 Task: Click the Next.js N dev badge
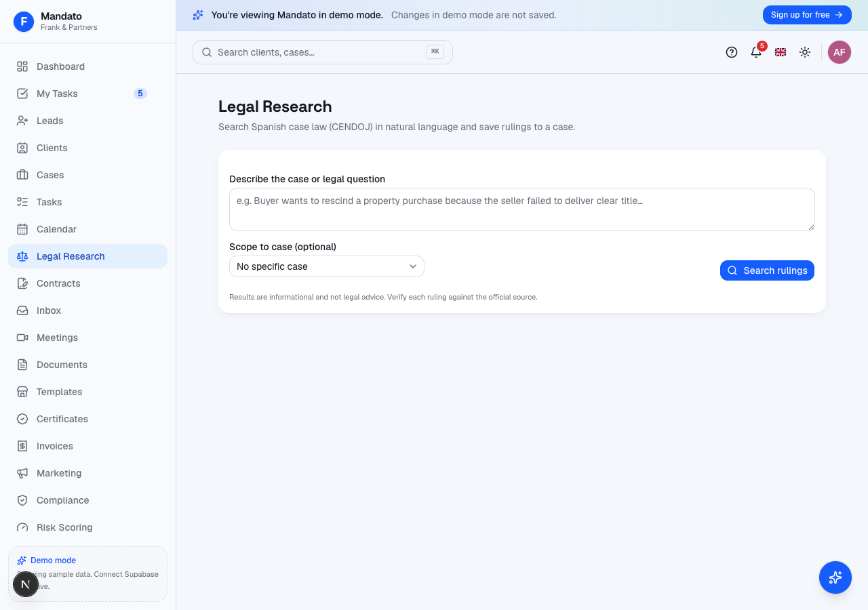click(x=26, y=584)
